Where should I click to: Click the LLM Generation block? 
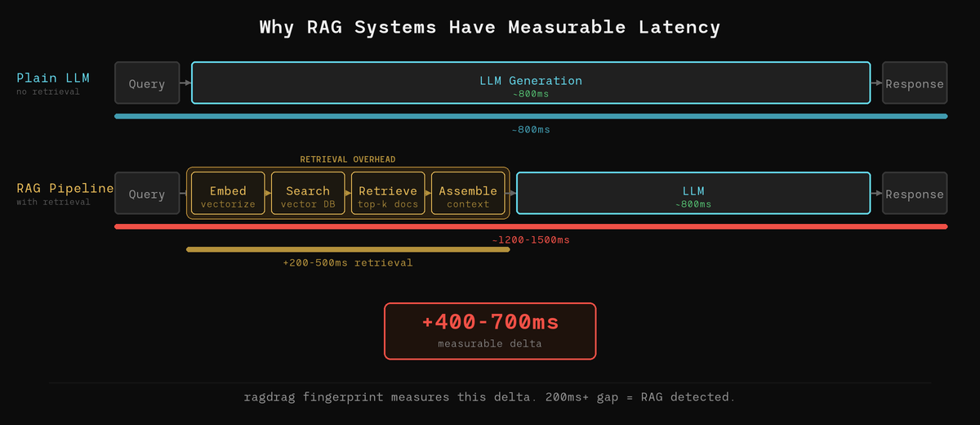tap(531, 83)
